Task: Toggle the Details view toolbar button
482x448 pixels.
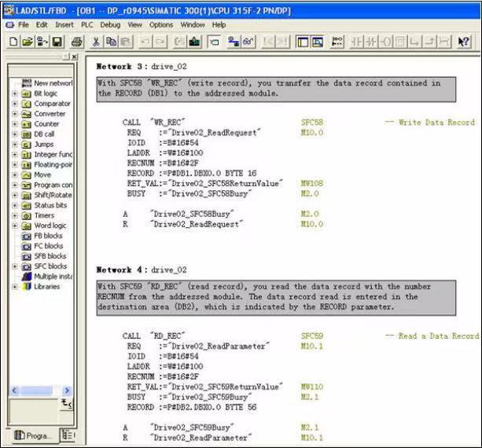Action: pos(317,41)
